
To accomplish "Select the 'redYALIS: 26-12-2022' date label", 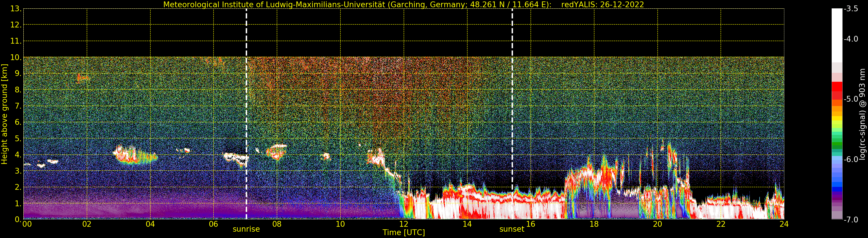I will pos(602,5).
